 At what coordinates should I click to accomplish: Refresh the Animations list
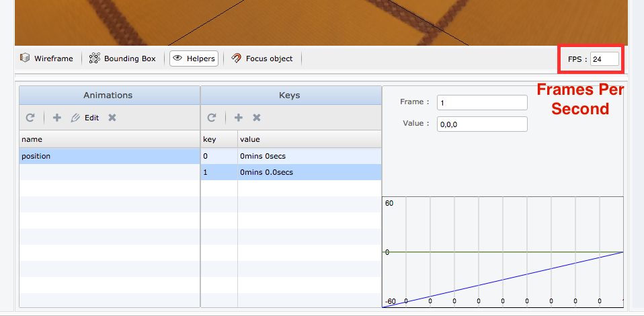(30, 118)
